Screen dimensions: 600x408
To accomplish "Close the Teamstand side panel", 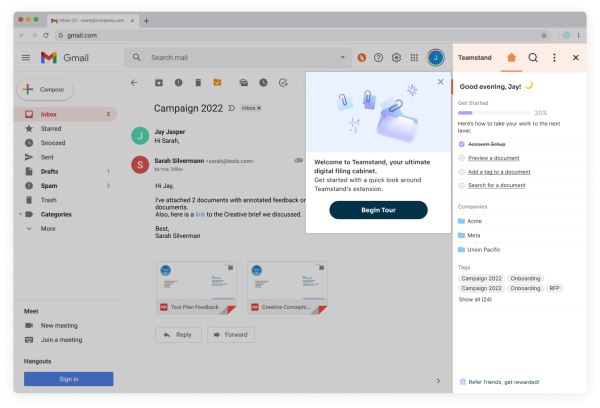I will [x=576, y=57].
